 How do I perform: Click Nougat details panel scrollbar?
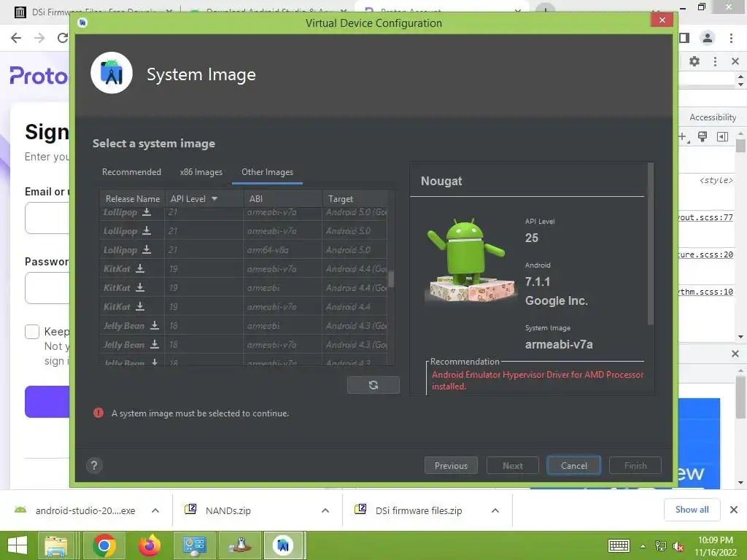tap(650, 244)
